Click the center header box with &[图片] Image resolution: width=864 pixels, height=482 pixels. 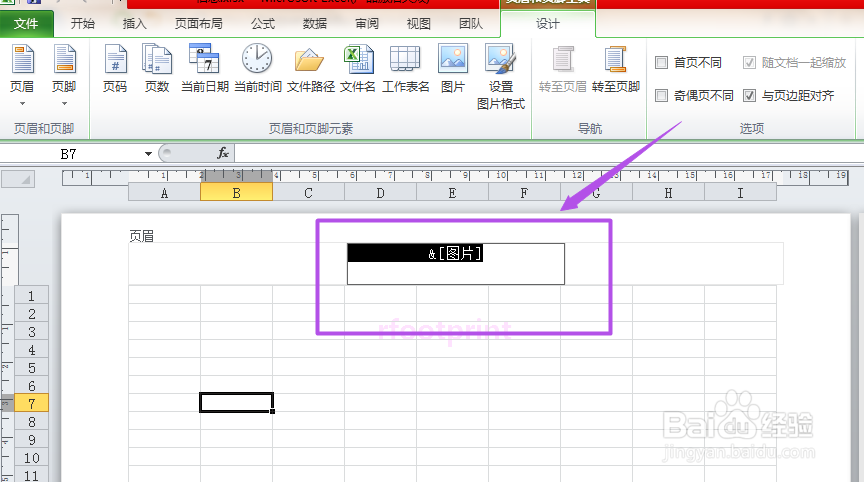(x=456, y=264)
